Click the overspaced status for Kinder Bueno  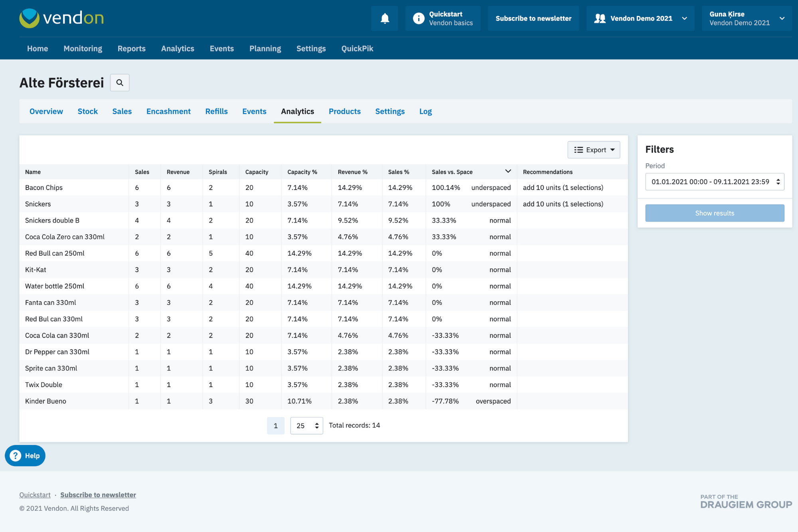[493, 401]
